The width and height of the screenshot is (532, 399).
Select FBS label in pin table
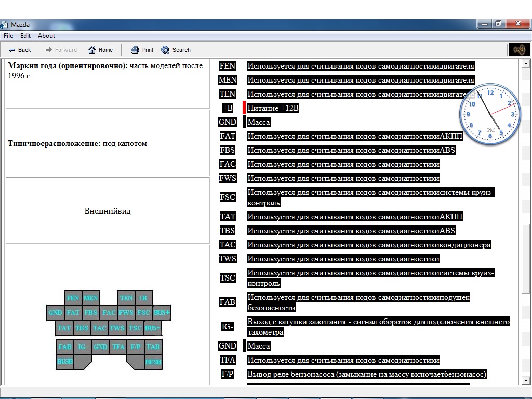(228, 150)
